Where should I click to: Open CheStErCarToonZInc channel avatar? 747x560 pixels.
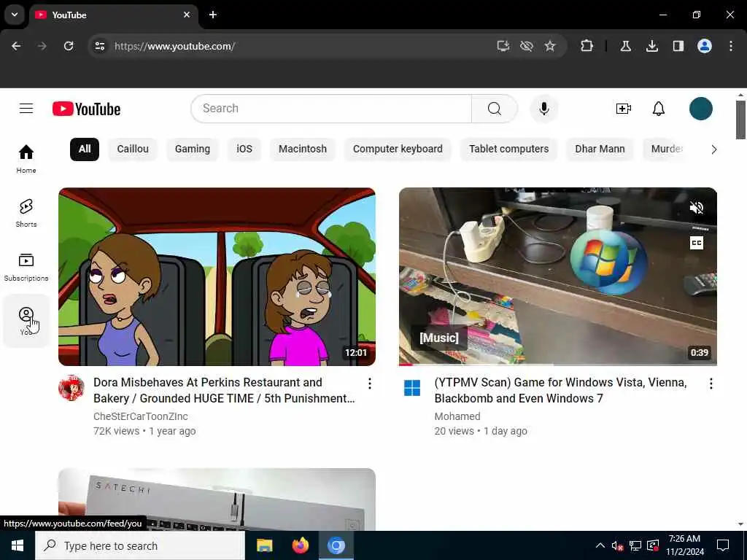71,388
